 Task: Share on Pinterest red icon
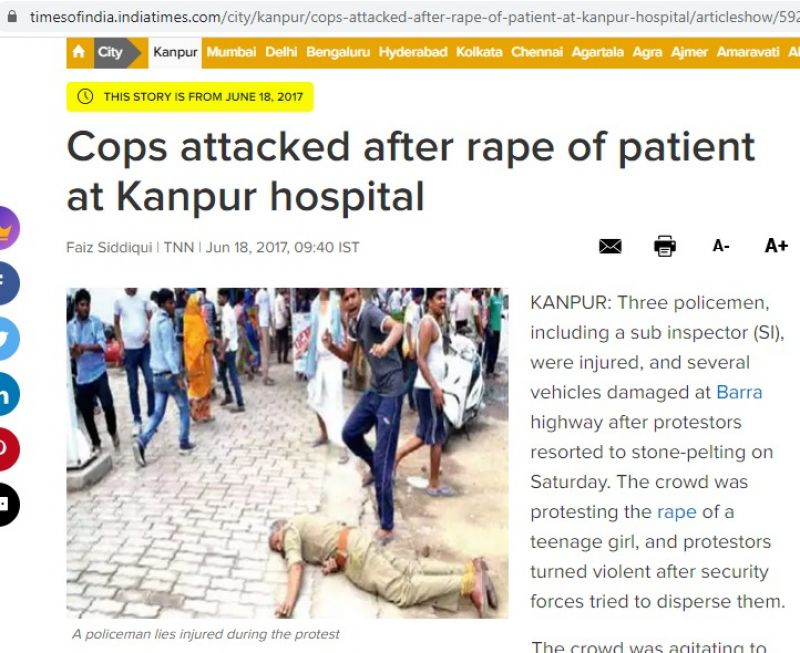point(7,449)
